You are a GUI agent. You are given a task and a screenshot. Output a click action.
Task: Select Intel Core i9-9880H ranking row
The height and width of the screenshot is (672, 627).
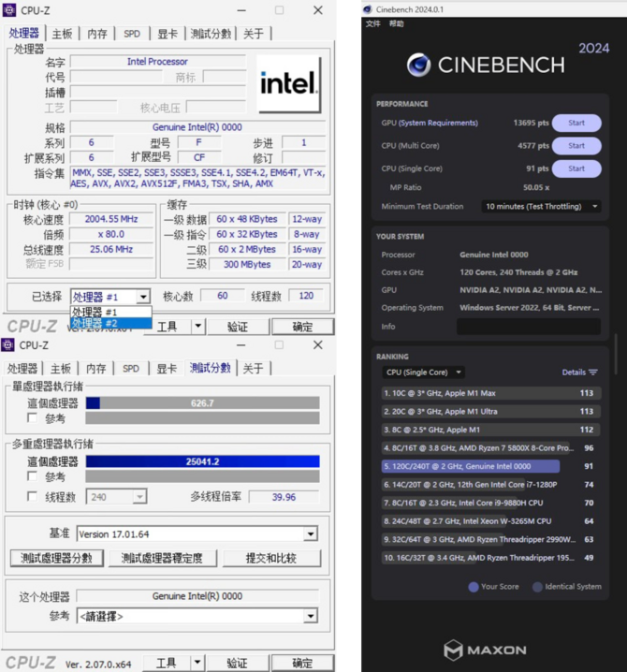click(491, 503)
